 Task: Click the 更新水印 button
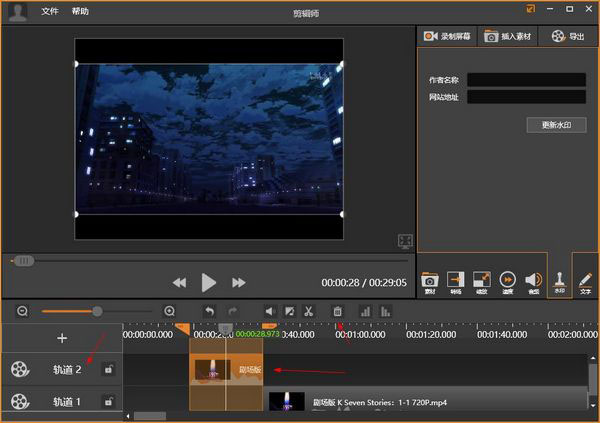point(555,125)
